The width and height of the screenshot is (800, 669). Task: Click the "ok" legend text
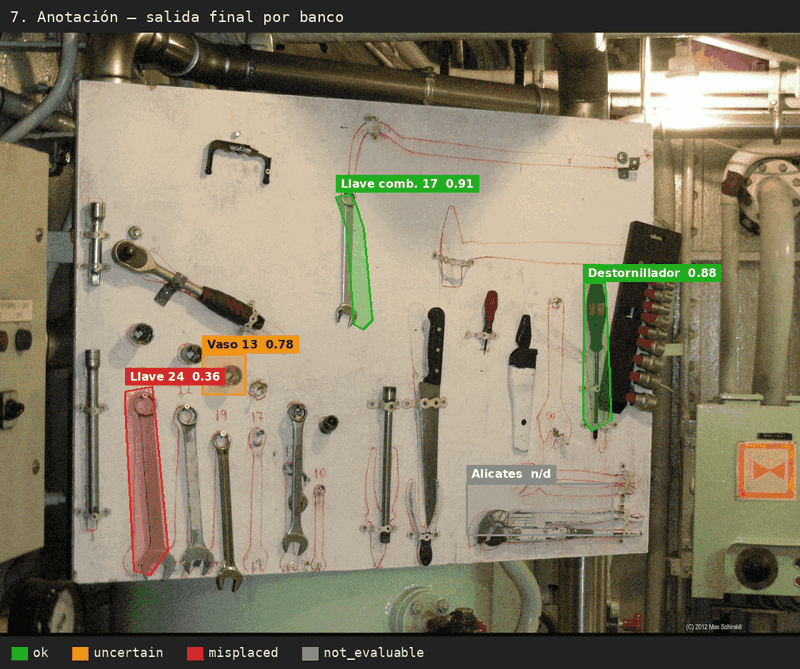coord(41,653)
